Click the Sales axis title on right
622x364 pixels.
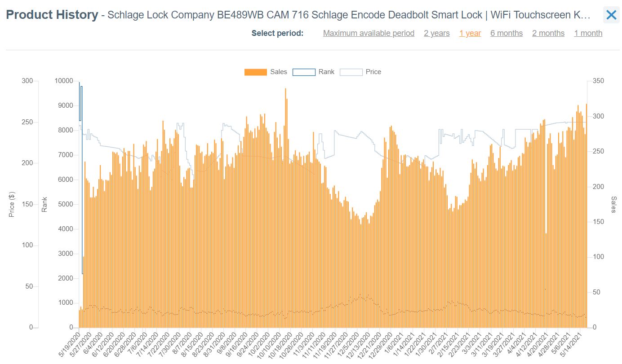(x=614, y=205)
